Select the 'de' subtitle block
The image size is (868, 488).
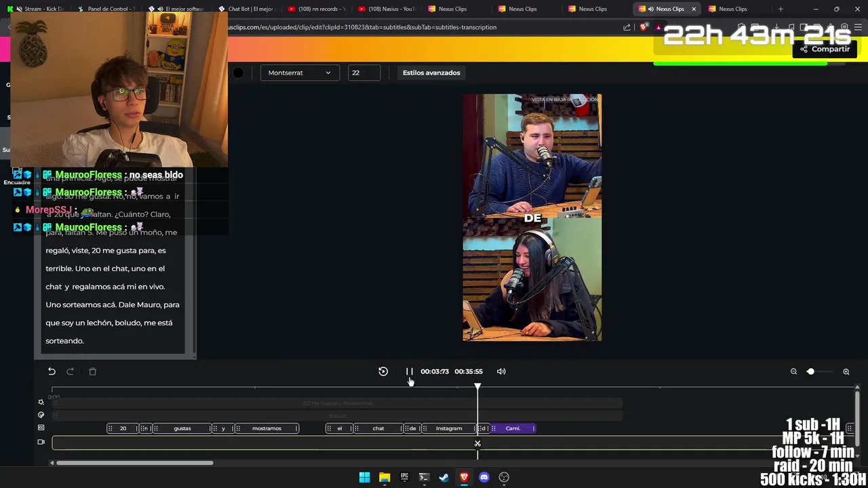point(412,428)
